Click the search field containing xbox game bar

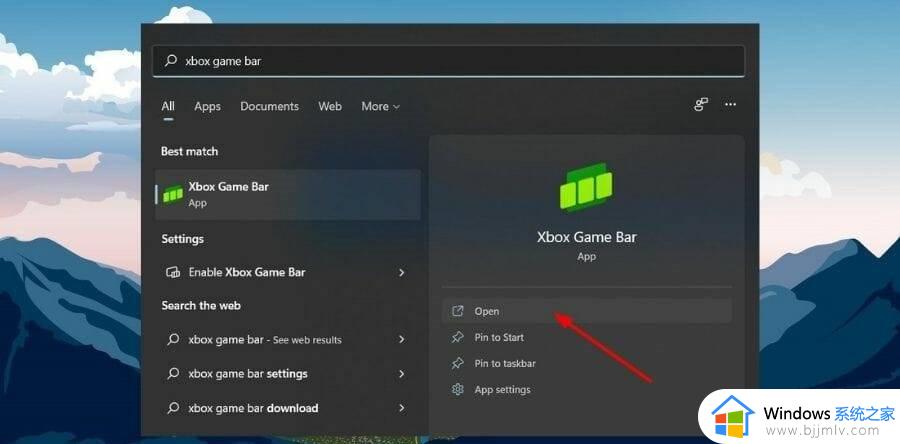click(448, 61)
